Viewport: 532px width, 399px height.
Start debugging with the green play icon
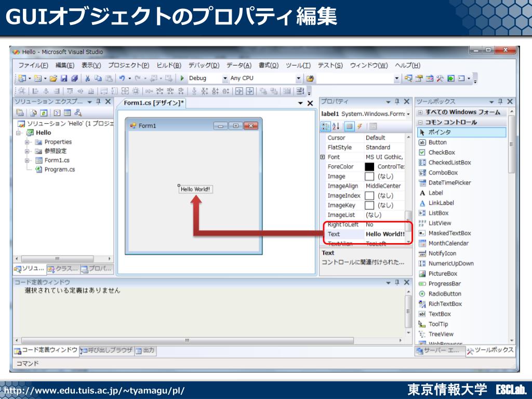click(x=182, y=78)
